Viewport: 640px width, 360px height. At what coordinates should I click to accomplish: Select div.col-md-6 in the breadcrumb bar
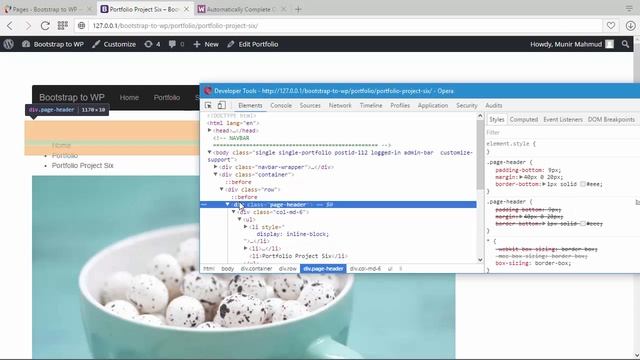click(x=365, y=269)
